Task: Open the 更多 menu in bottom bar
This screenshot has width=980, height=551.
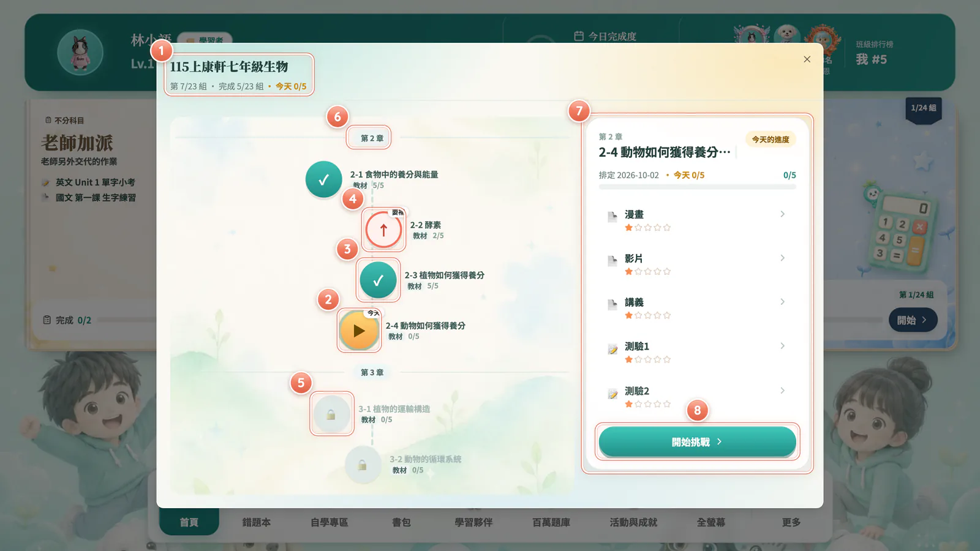Action: [x=791, y=522]
